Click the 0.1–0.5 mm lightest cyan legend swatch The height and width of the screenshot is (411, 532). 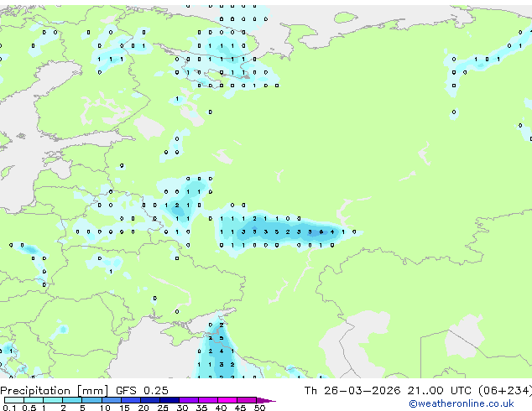pos(14,400)
